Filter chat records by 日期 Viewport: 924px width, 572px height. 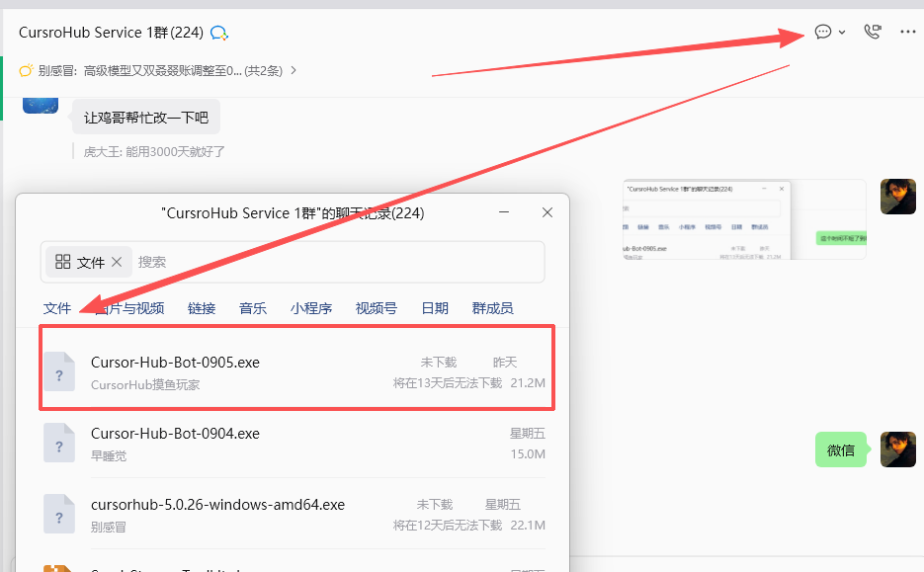click(x=435, y=308)
